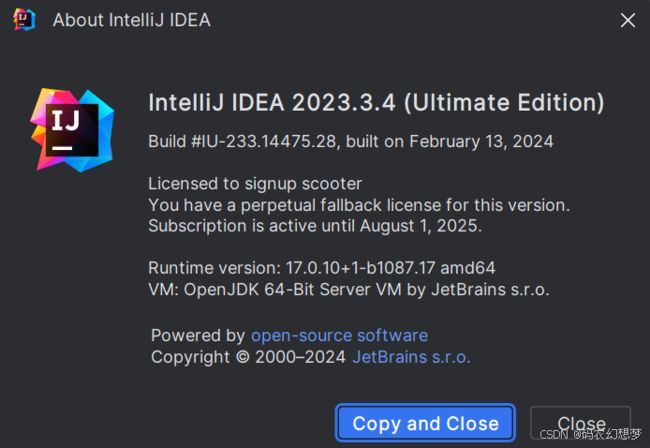Image resolution: width=650 pixels, height=448 pixels.
Task: Click the large IntelliJ IDEA logo
Action: (72, 130)
